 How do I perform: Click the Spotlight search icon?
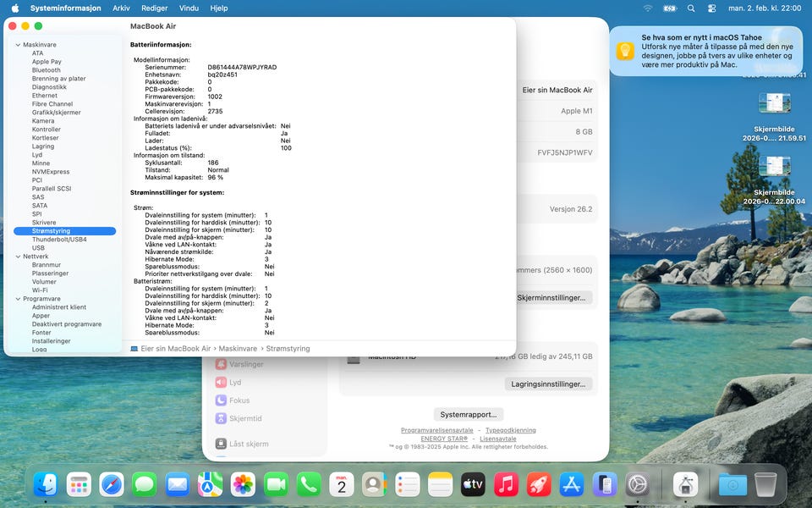click(691, 8)
